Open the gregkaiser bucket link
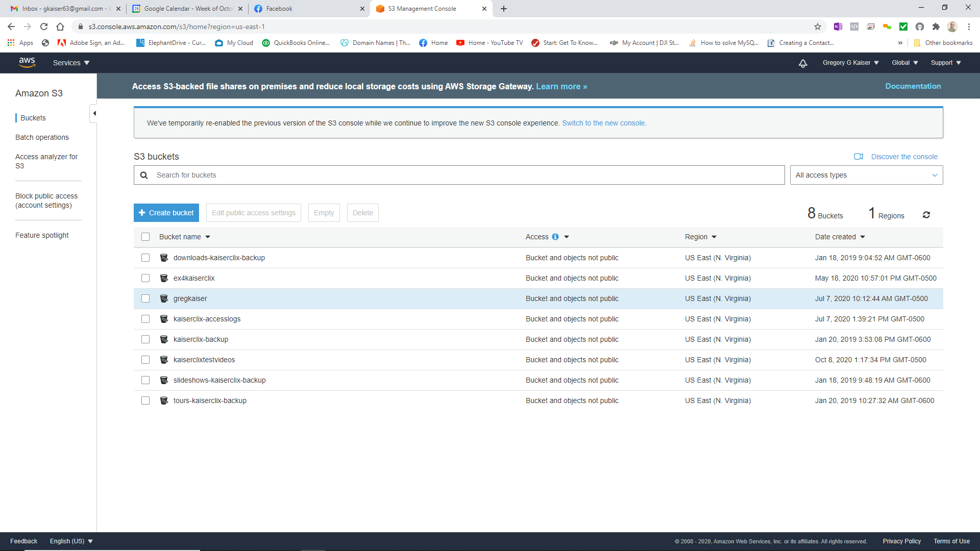980x551 pixels. (x=190, y=298)
